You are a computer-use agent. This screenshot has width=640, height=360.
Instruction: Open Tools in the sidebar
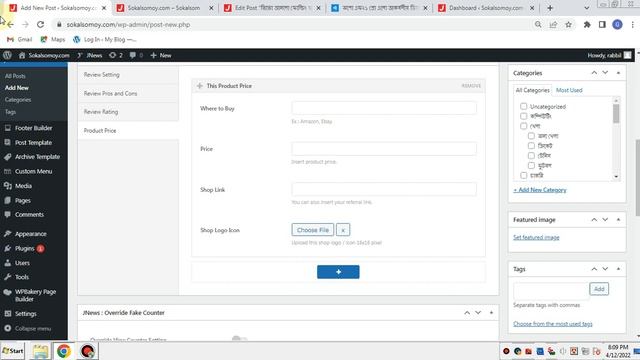tap(22, 277)
